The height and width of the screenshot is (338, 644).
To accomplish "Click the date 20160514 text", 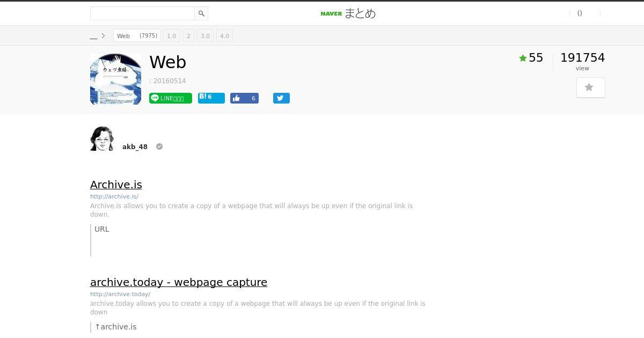I will [x=169, y=81].
